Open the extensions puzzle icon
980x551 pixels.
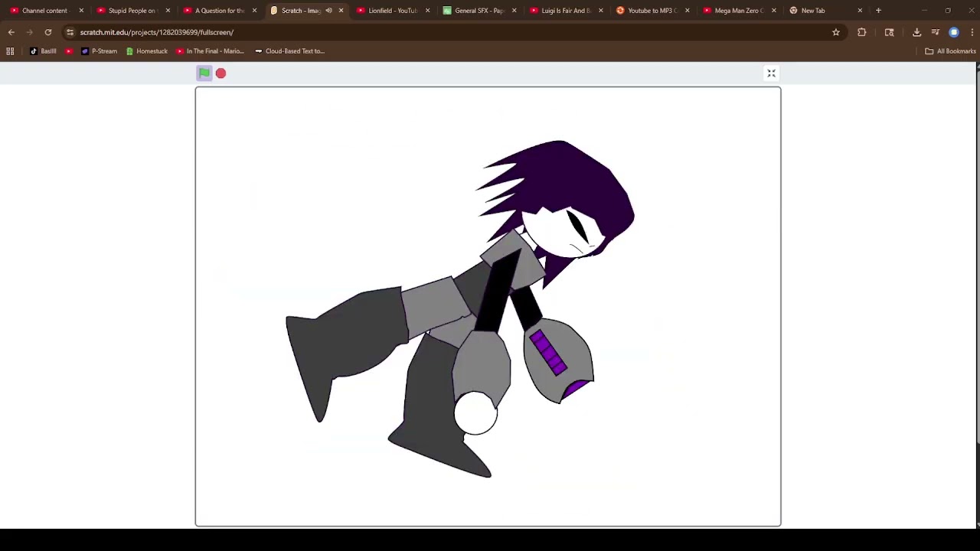point(862,32)
